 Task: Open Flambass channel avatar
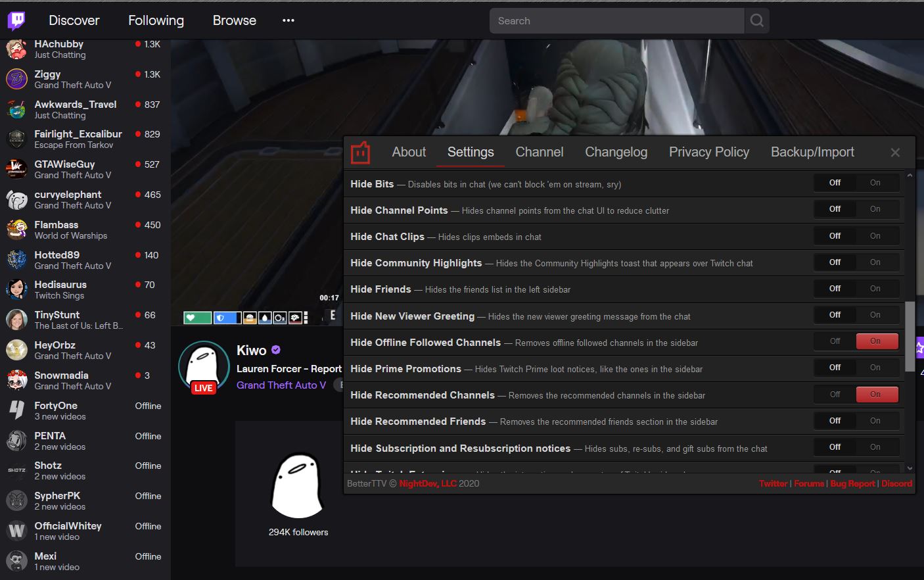pos(16,230)
